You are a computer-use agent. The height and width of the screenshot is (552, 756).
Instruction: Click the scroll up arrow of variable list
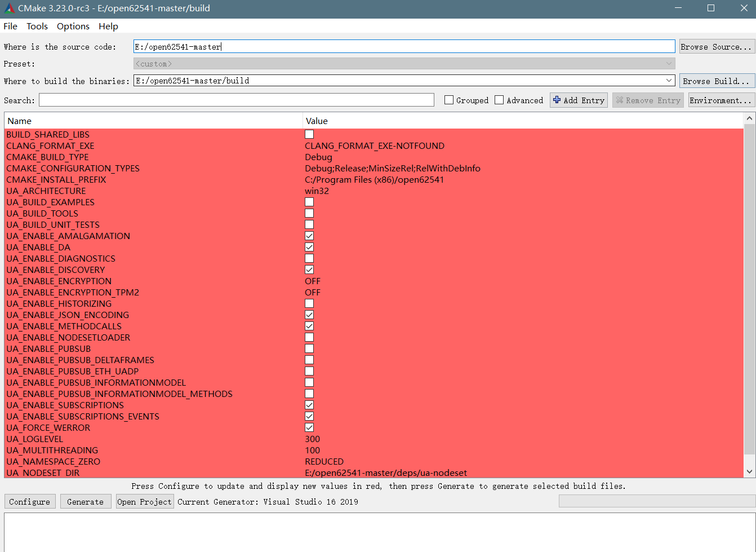tap(749, 118)
